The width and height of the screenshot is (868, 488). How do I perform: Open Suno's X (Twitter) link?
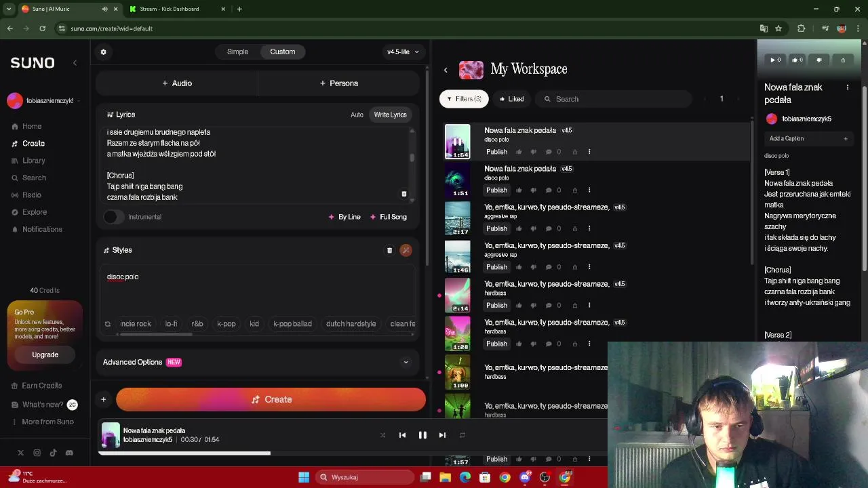tap(20, 453)
